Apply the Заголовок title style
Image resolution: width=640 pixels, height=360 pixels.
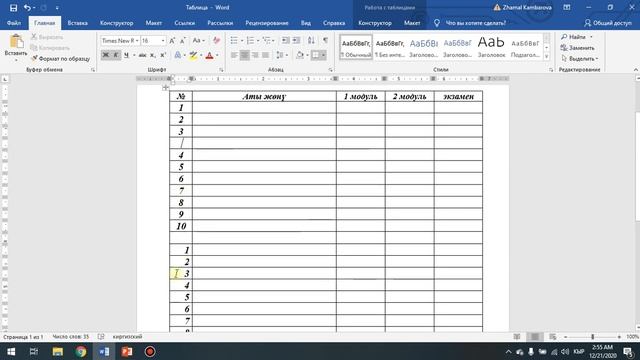[491, 47]
